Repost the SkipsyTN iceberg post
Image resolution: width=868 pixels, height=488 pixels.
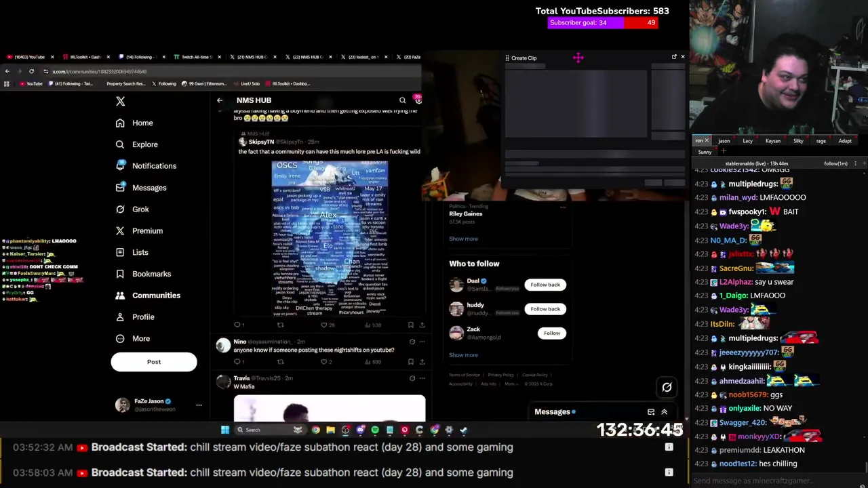[x=280, y=325]
